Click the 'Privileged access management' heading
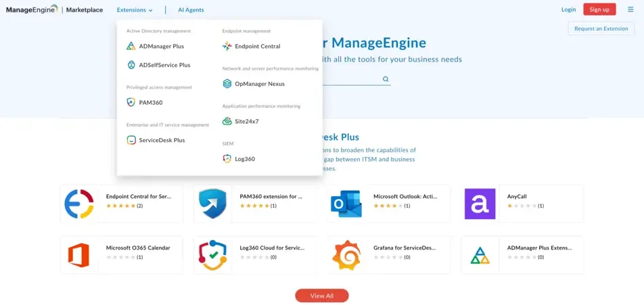This screenshot has width=644, height=305. click(160, 87)
